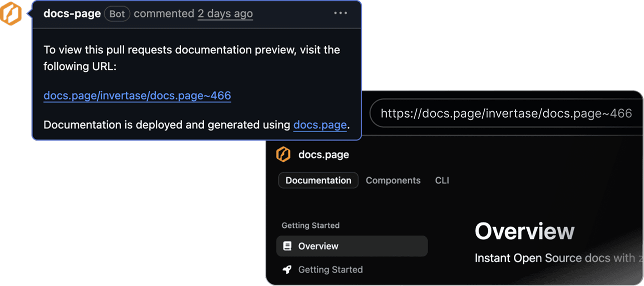Select Getting Started sidebar item

point(352,269)
